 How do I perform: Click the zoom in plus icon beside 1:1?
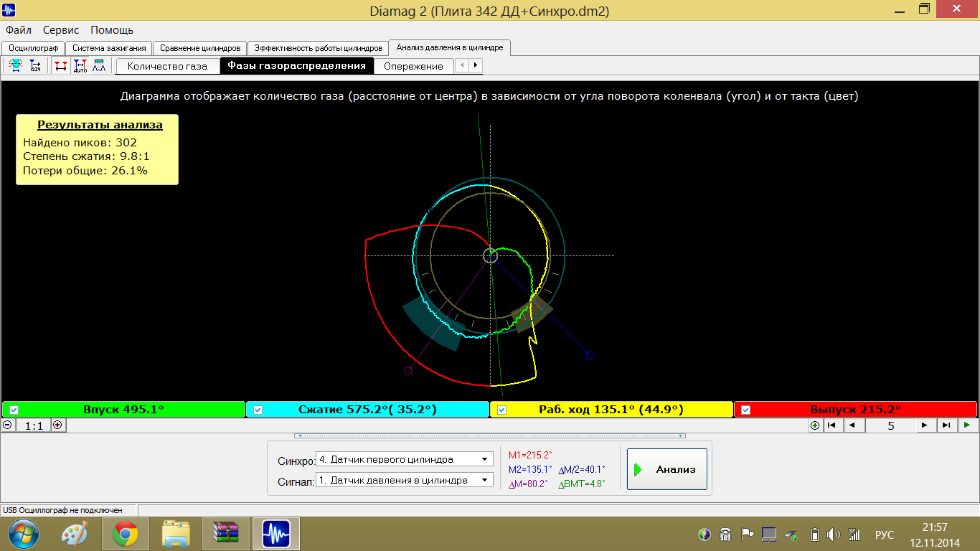pyautogui.click(x=58, y=425)
